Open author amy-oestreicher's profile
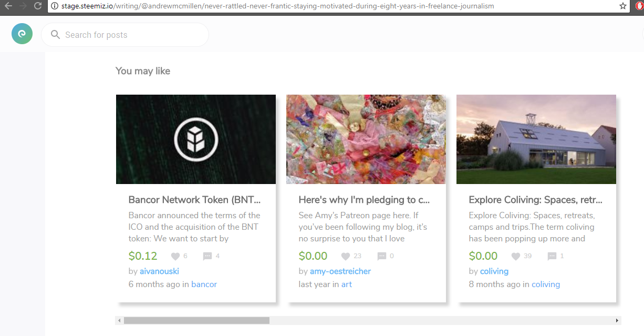The height and width of the screenshot is (336, 644). 340,271
